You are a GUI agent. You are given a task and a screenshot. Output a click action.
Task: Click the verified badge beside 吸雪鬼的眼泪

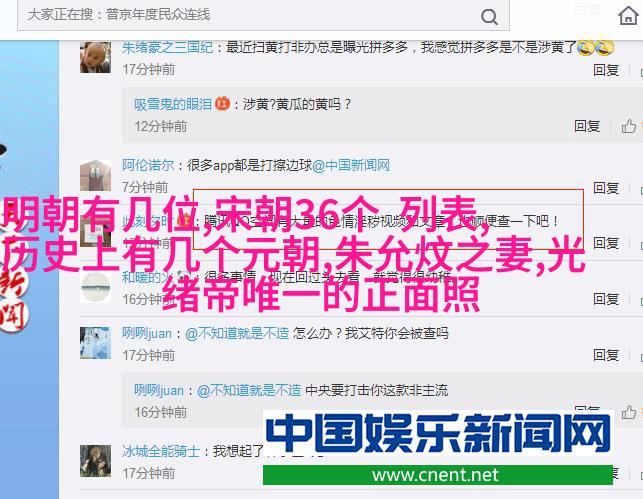point(222,103)
